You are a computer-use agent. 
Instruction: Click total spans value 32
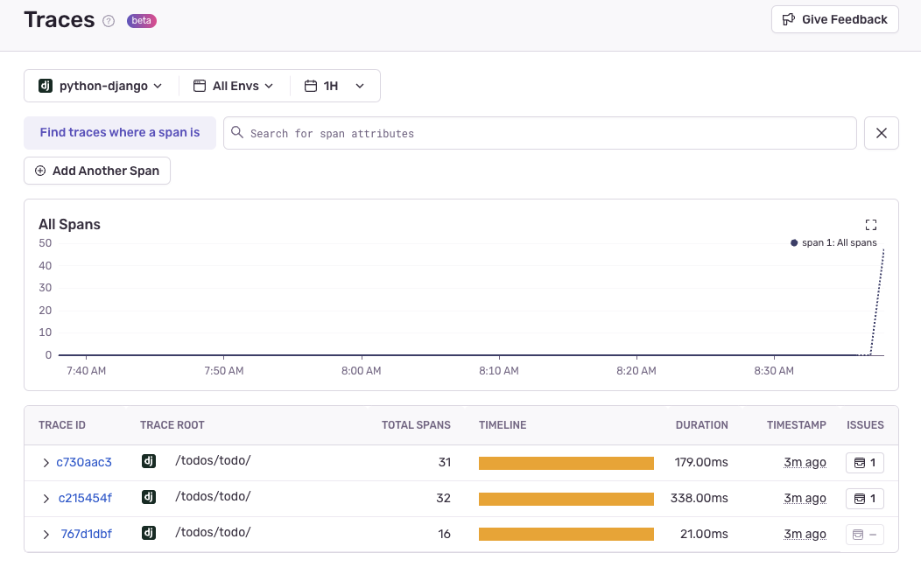(444, 498)
